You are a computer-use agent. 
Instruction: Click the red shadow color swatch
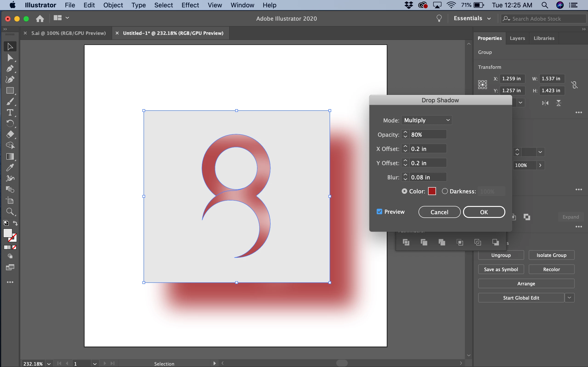pyautogui.click(x=432, y=191)
